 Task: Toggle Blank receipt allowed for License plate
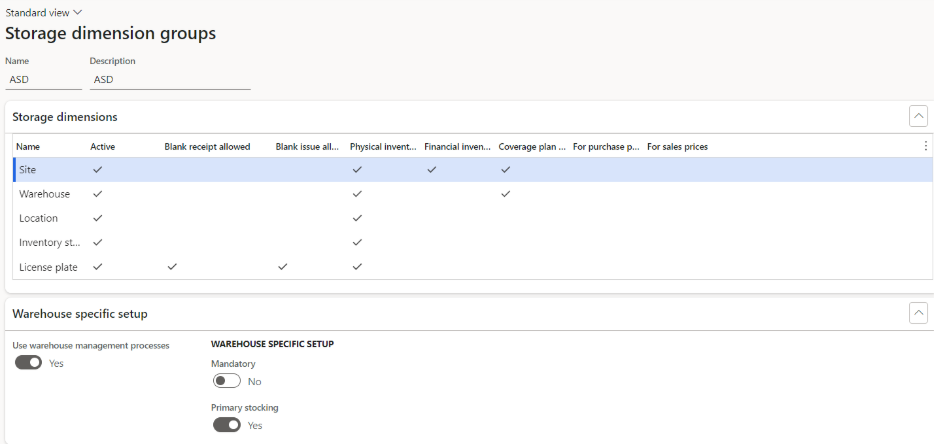(172, 267)
